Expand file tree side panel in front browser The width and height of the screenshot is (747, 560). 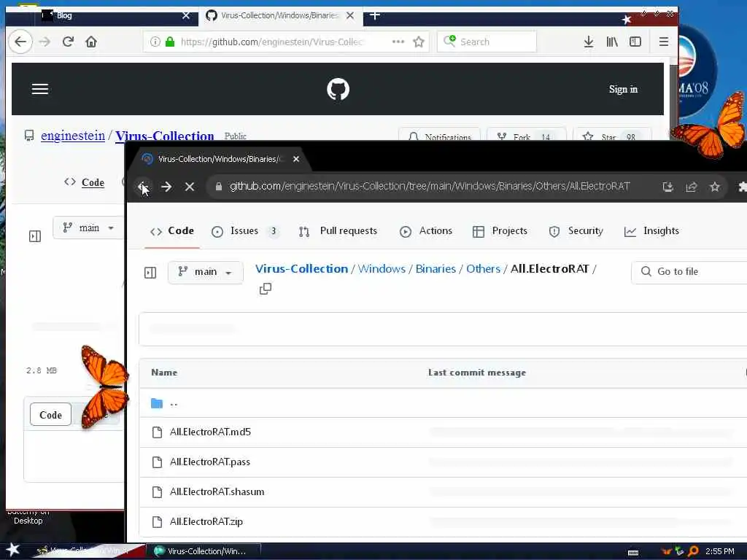tap(150, 273)
